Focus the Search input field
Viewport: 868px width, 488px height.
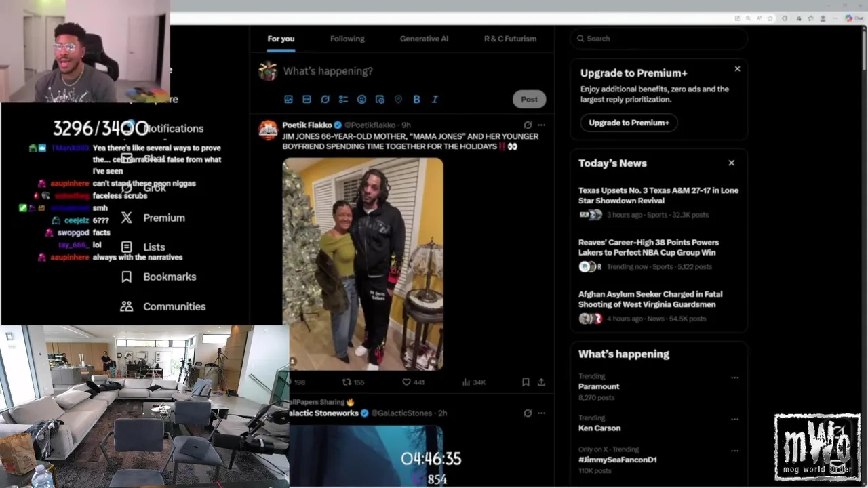[x=658, y=39]
